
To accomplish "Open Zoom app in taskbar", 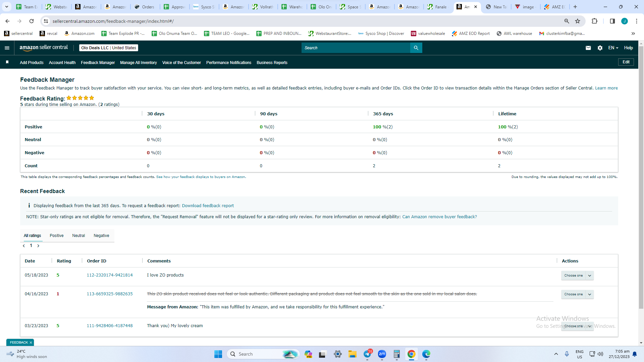I will (382, 354).
